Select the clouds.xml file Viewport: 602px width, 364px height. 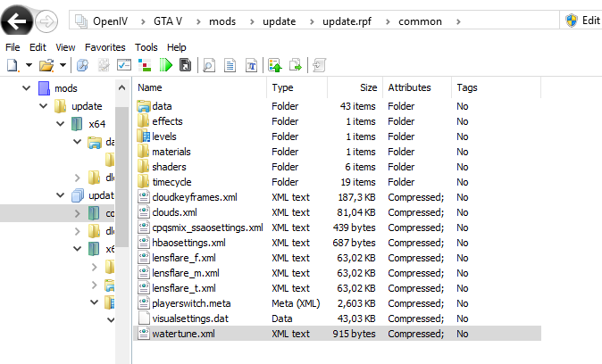pos(337,212)
